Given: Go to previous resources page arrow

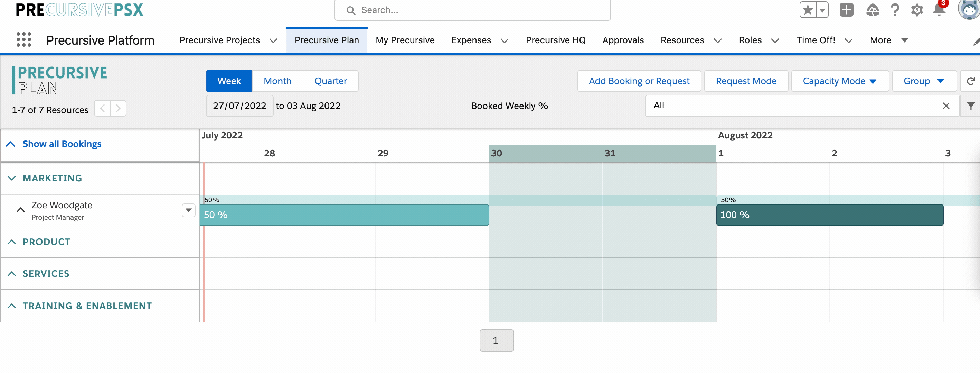Looking at the screenshot, I should 102,109.
